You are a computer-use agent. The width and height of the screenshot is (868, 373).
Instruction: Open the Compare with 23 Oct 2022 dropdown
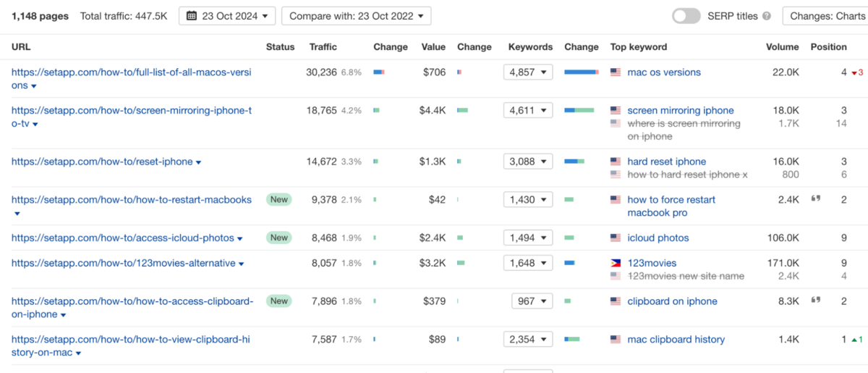(x=356, y=16)
